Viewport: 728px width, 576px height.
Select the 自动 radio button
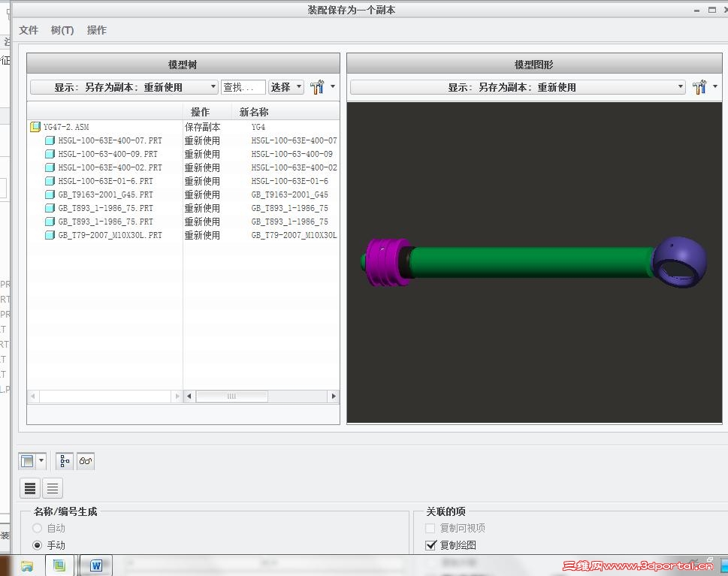(x=37, y=528)
